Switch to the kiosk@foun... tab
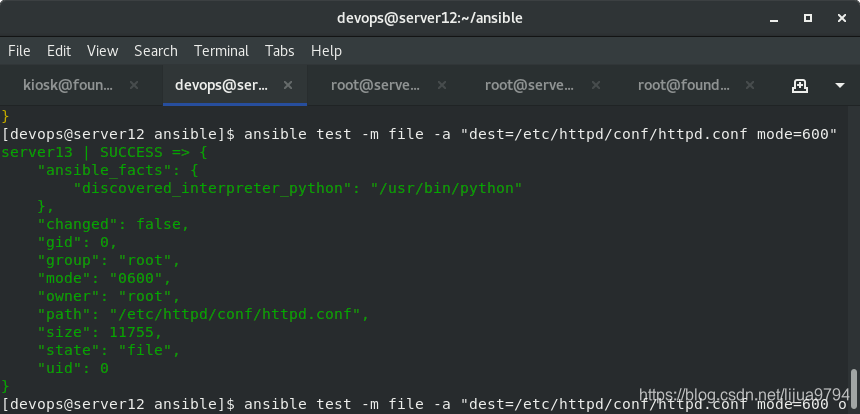 click(x=68, y=85)
